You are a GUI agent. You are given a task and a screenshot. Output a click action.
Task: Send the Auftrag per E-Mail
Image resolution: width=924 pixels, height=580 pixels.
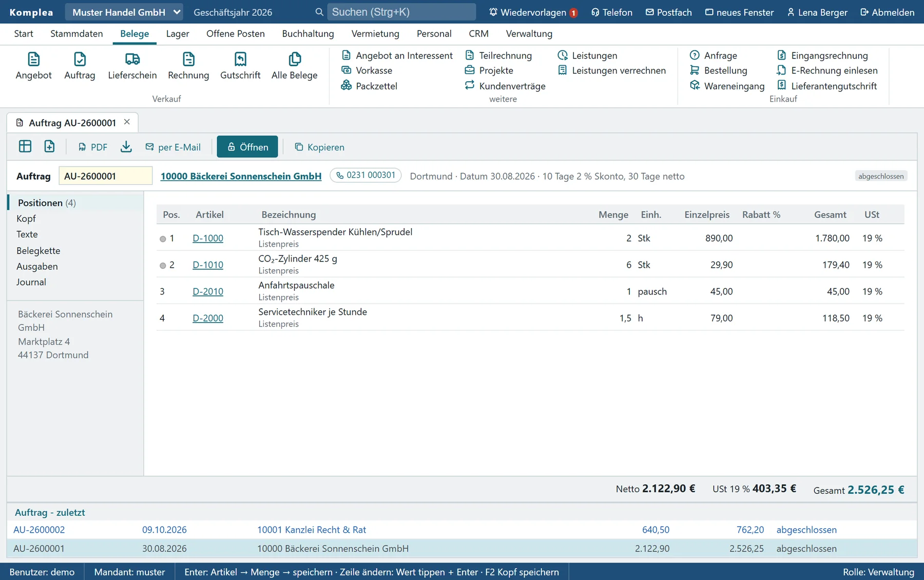[x=173, y=147]
